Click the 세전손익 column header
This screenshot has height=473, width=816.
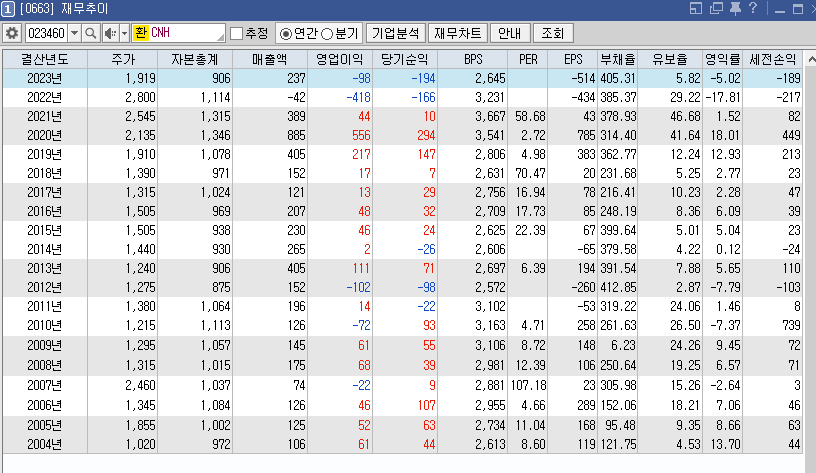pos(772,60)
